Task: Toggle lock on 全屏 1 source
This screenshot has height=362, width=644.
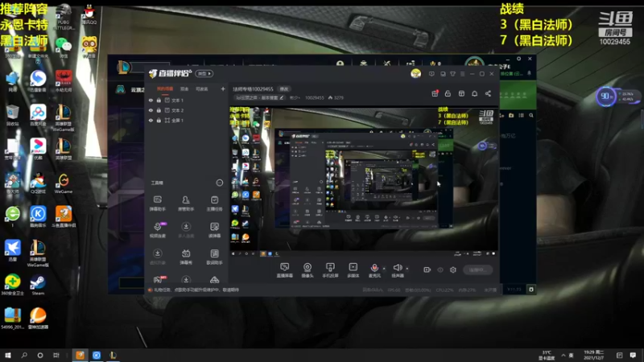Action: tap(159, 120)
